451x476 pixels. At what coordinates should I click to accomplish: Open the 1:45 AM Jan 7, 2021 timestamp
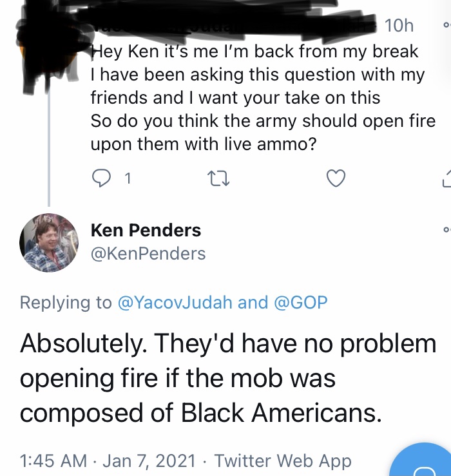click(x=108, y=461)
